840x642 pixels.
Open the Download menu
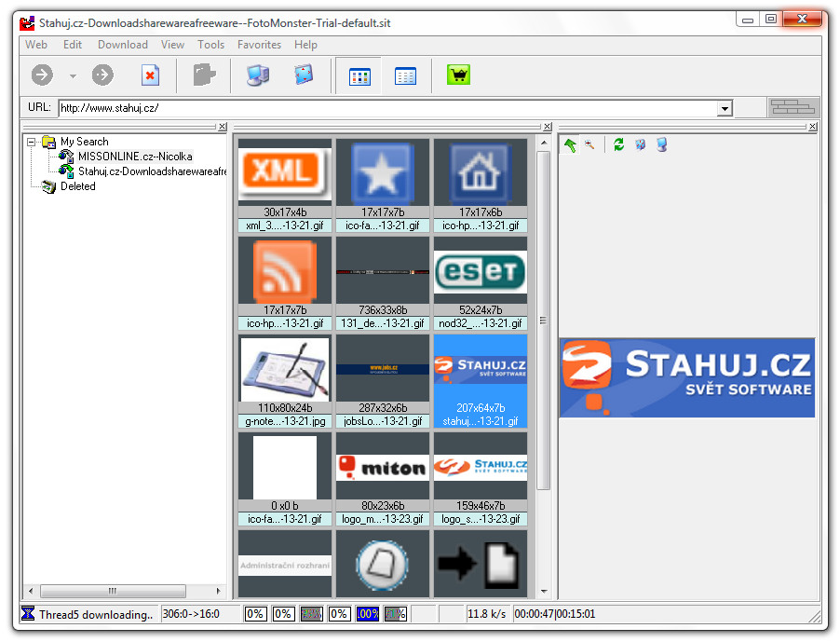[123, 45]
